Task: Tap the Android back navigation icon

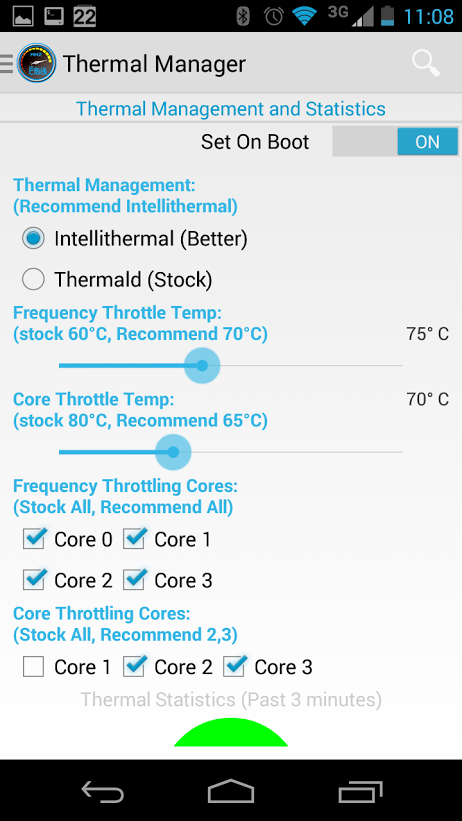Action: [x=103, y=791]
